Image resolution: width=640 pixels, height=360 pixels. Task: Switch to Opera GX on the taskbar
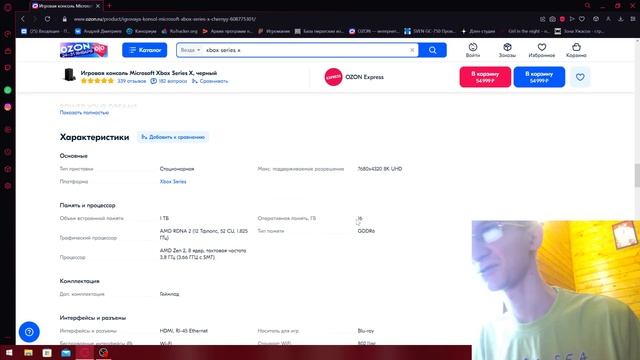tap(85, 353)
